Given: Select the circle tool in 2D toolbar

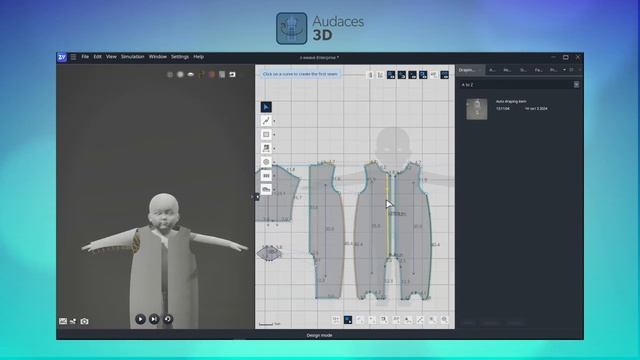Looking at the screenshot, I should click(x=266, y=162).
